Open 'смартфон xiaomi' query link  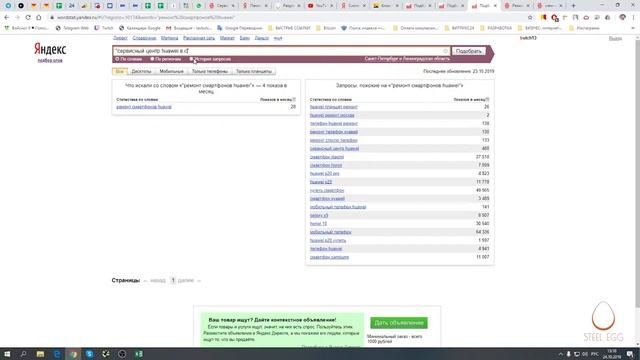click(327, 157)
